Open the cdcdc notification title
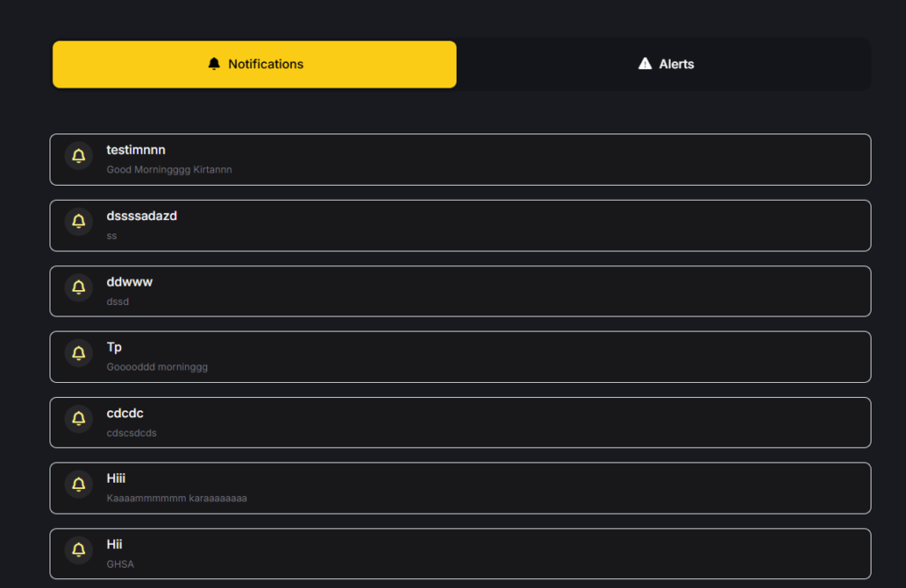The image size is (906, 588). [x=125, y=413]
